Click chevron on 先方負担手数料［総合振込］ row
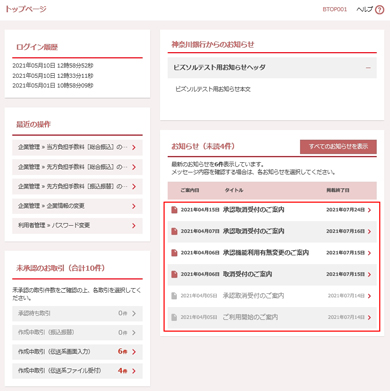The height and width of the screenshot is (391, 390). 134,167
